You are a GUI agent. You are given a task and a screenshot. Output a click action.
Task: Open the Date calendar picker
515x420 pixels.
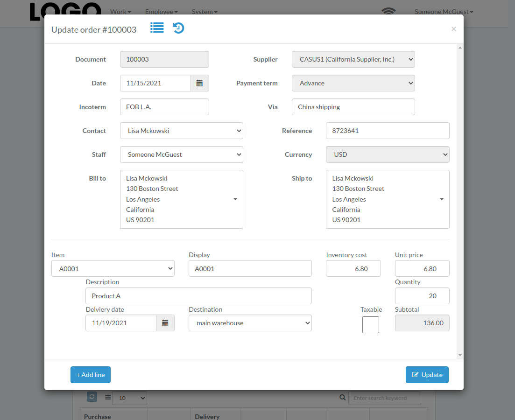tap(200, 83)
